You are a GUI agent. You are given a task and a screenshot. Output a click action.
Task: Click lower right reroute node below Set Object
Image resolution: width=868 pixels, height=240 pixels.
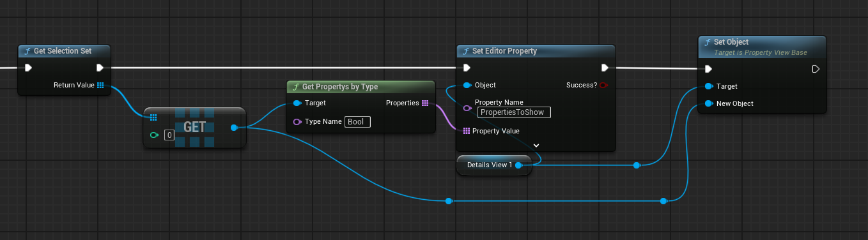663,201
